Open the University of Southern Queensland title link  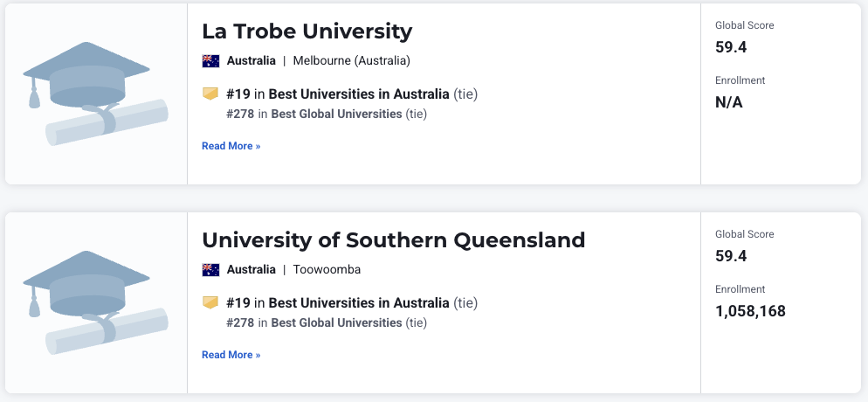393,240
